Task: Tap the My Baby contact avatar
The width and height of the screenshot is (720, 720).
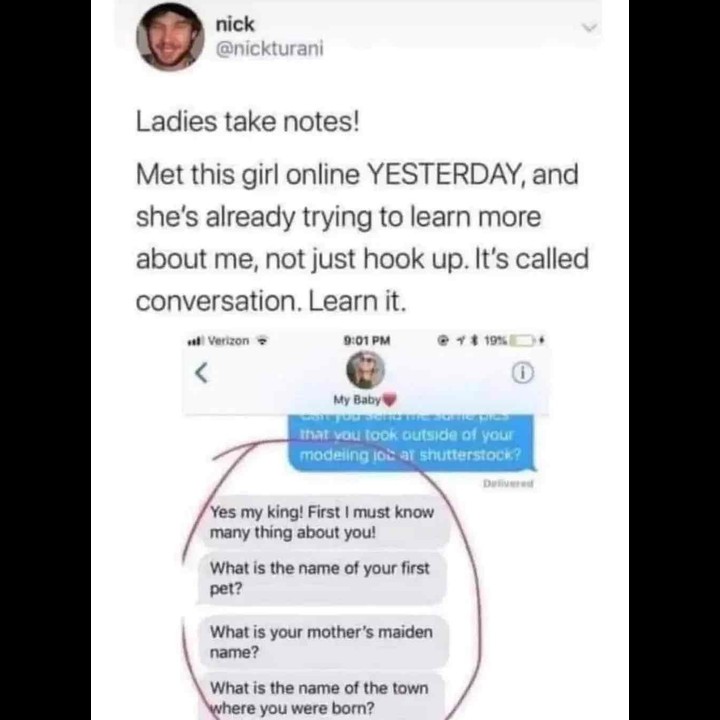Action: pyautogui.click(x=365, y=370)
